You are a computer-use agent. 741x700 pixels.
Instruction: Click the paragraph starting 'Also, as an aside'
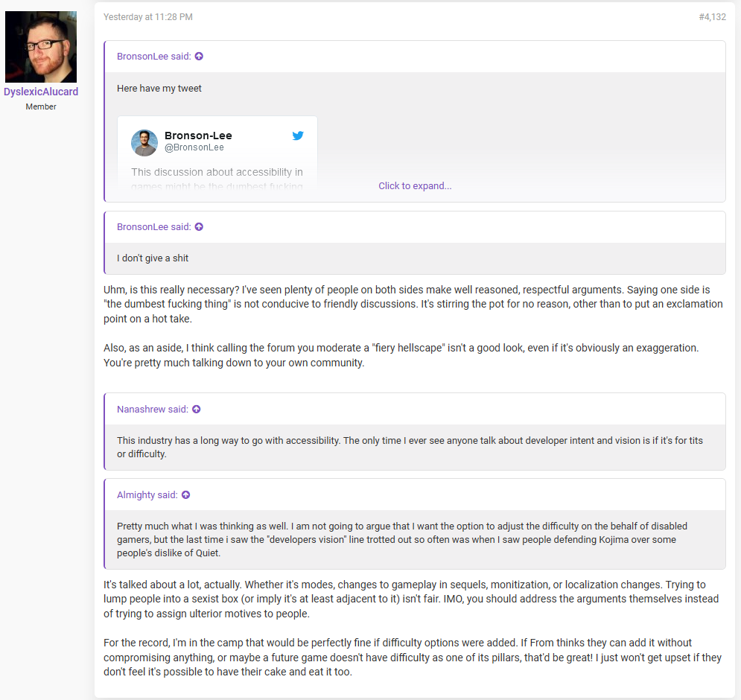click(401, 355)
